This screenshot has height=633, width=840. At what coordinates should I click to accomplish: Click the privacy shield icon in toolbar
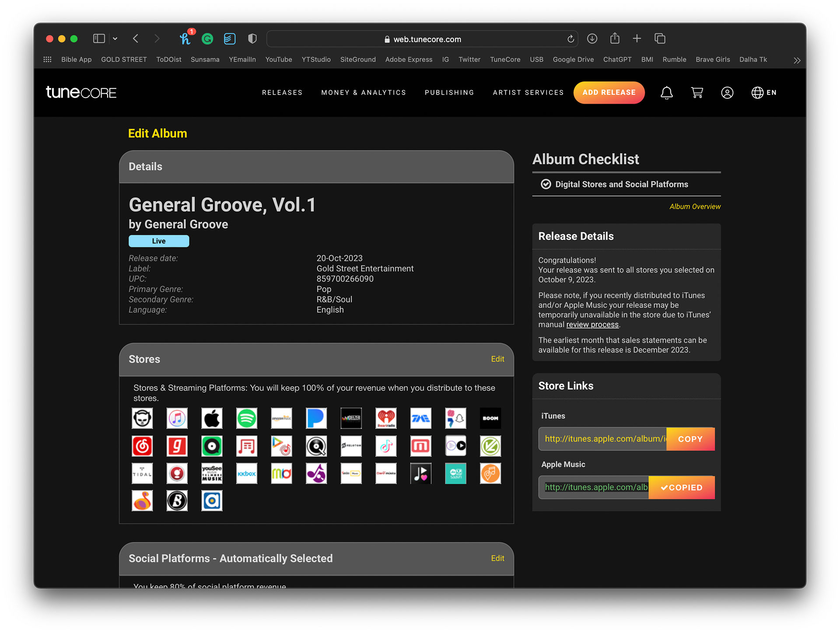coord(252,39)
